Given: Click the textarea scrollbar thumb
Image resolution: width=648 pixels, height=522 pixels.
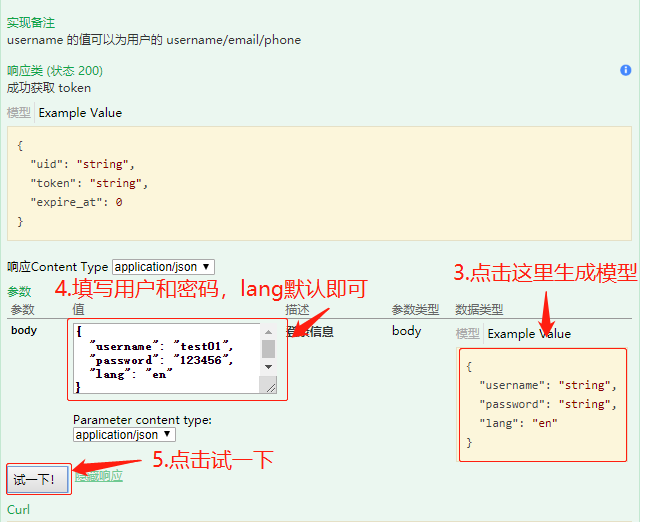Looking at the screenshot, I should tap(269, 348).
